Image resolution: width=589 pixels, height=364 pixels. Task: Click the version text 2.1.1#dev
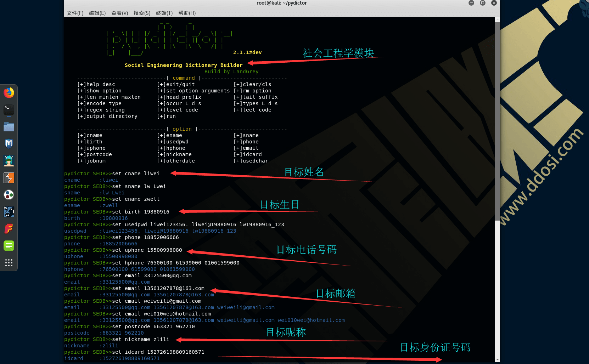point(247,52)
